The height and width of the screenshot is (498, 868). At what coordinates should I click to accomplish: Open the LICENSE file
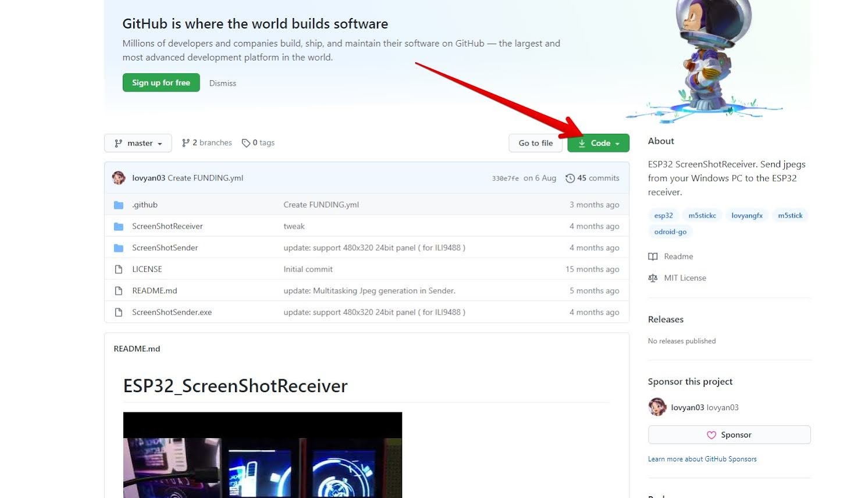[x=147, y=269]
